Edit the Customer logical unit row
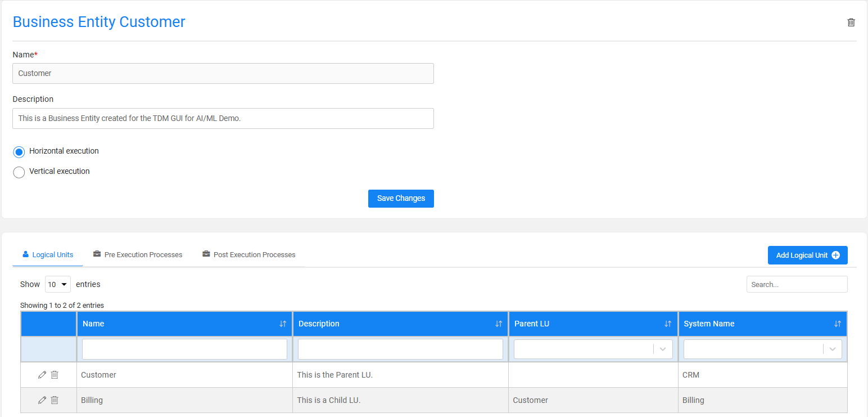 coord(42,375)
